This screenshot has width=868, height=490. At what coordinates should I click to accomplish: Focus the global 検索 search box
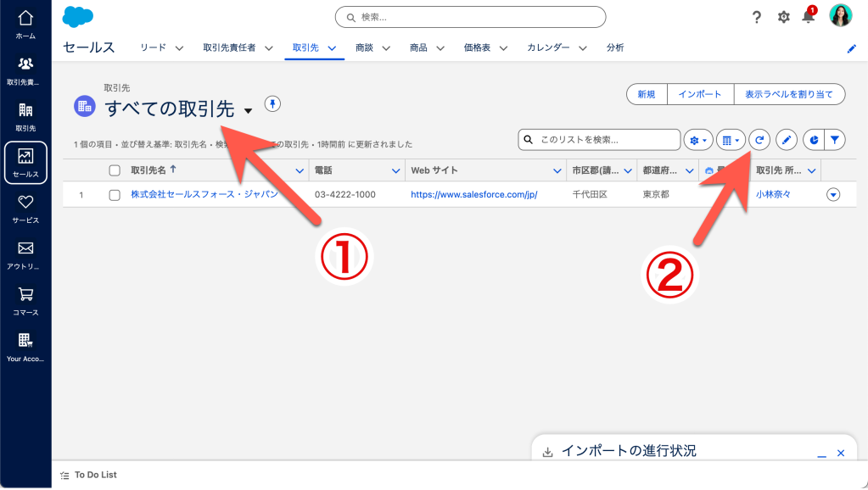point(471,17)
